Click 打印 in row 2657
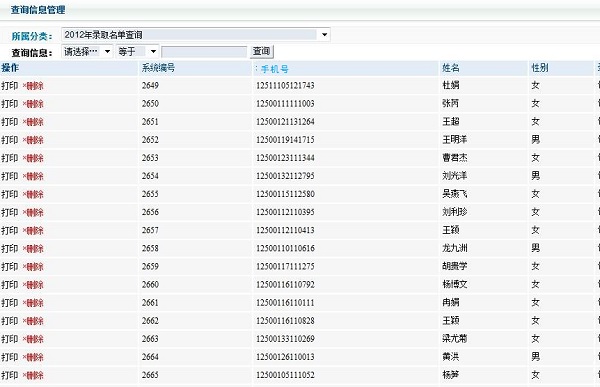Image resolution: width=600 pixels, height=387 pixels. pos(10,230)
